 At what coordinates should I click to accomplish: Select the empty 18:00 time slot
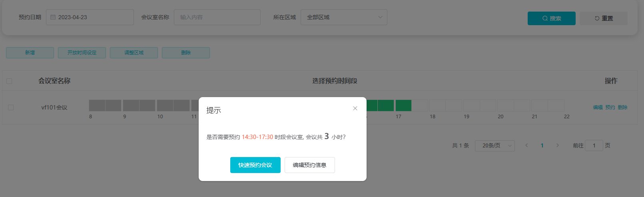click(x=437, y=105)
